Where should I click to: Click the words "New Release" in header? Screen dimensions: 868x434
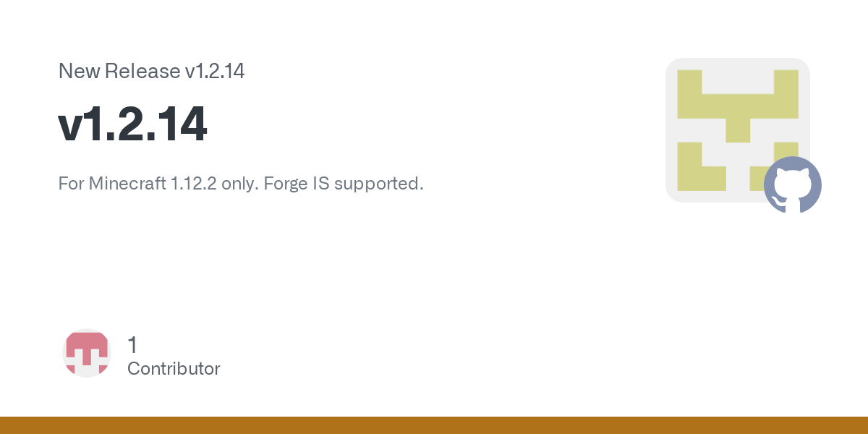(x=119, y=71)
